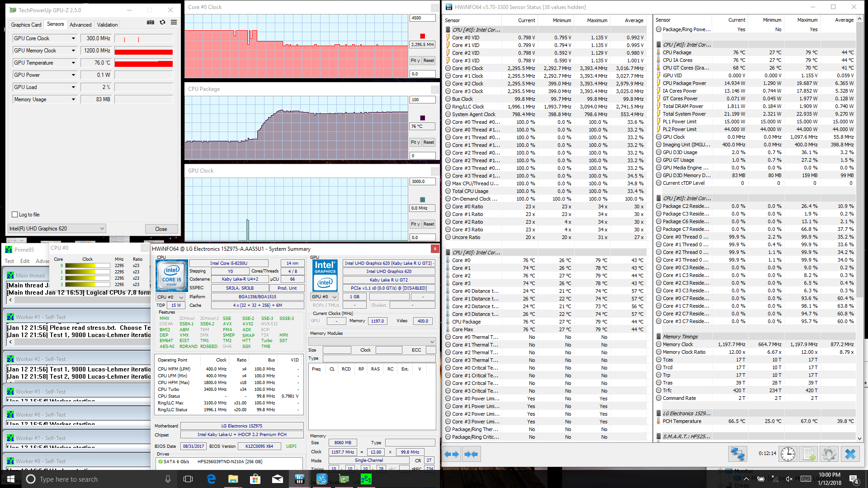Image resolution: width=868 pixels, height=488 pixels.
Task: Click HWiNFO collapse columns arrows icon
Action: [471, 454]
